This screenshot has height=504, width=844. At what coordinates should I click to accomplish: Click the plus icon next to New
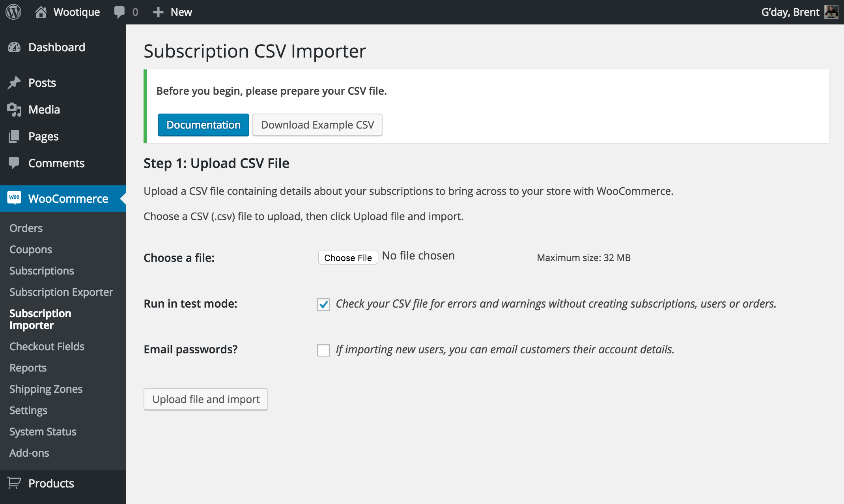point(158,12)
